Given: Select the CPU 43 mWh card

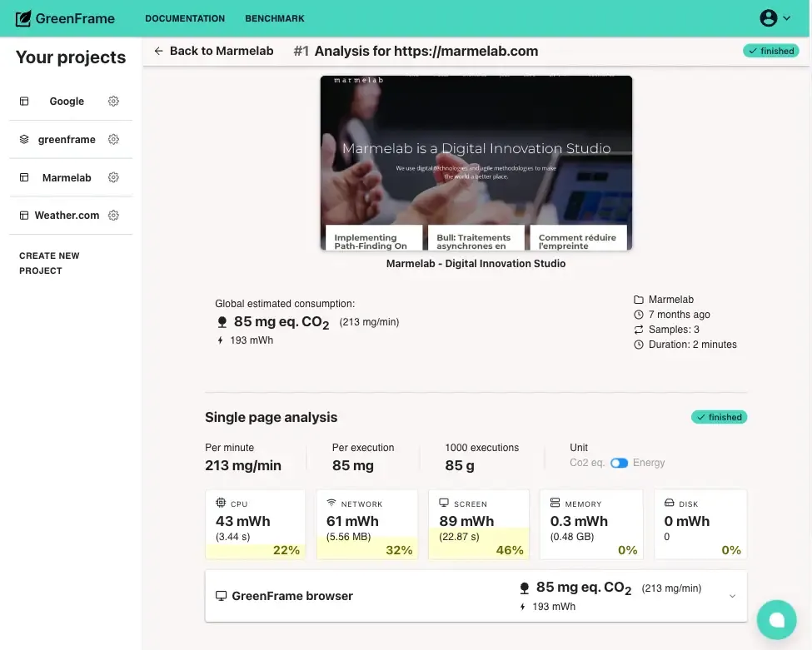Looking at the screenshot, I should click(x=256, y=524).
